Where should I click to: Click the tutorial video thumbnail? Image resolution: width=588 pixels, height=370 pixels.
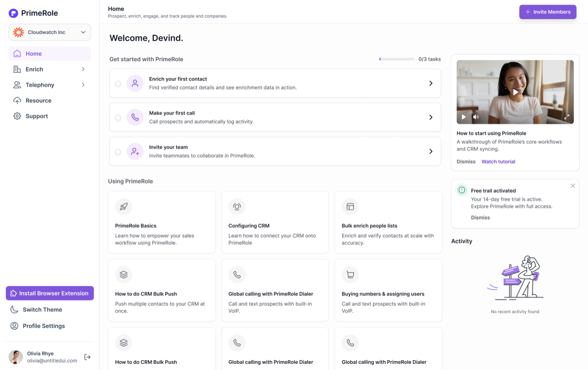(515, 92)
